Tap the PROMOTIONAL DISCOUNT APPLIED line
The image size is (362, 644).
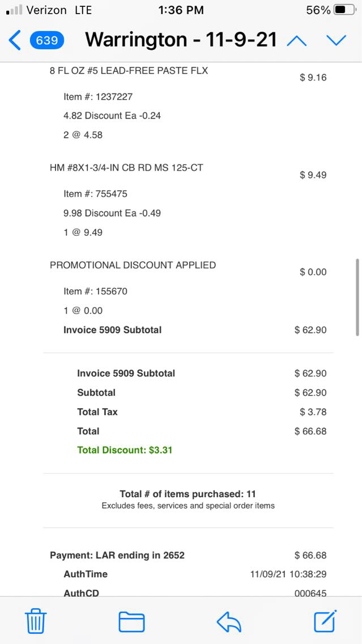point(133,265)
